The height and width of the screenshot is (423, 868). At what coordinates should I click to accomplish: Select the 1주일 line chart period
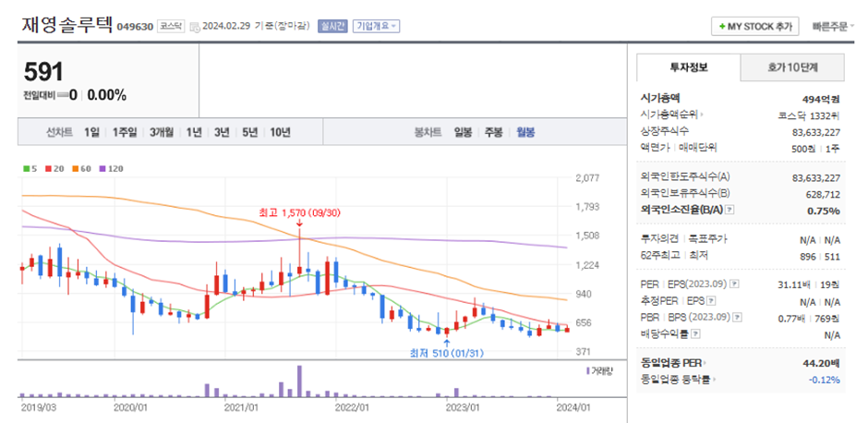point(125,132)
